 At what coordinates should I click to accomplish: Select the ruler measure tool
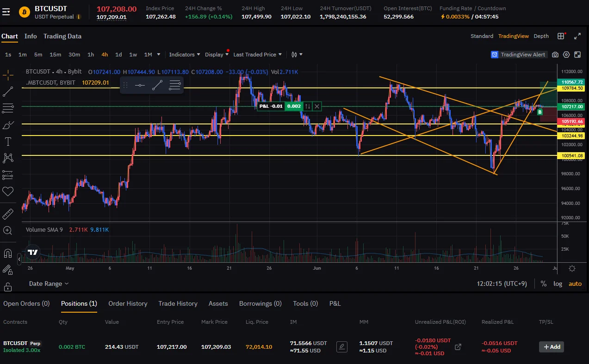[8, 214]
